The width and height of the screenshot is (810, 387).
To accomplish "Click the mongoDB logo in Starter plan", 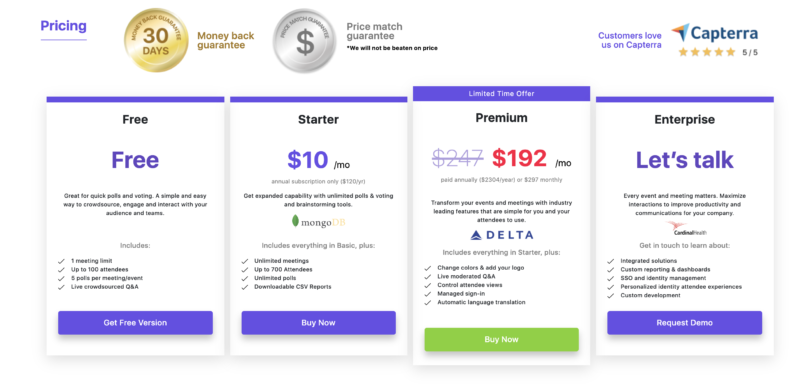I will 318,222.
